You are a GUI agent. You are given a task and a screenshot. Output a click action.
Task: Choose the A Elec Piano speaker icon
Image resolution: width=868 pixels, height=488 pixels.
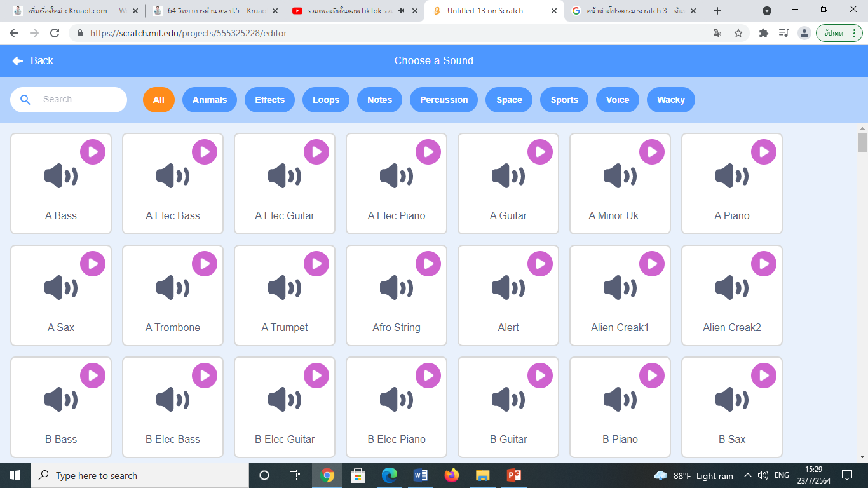click(396, 176)
